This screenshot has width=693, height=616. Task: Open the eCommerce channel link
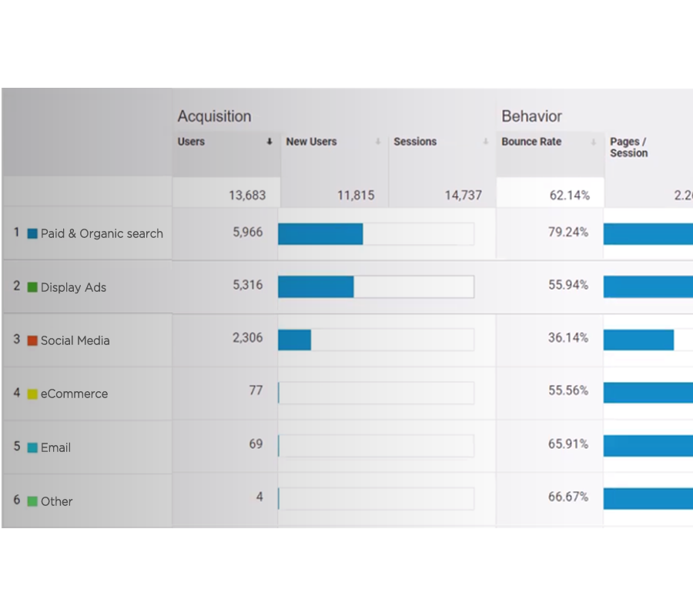[74, 393]
